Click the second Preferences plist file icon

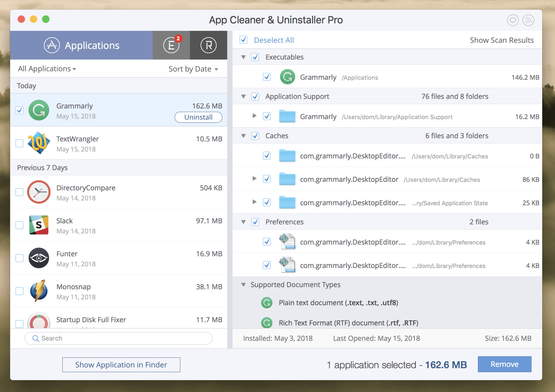pyautogui.click(x=287, y=265)
